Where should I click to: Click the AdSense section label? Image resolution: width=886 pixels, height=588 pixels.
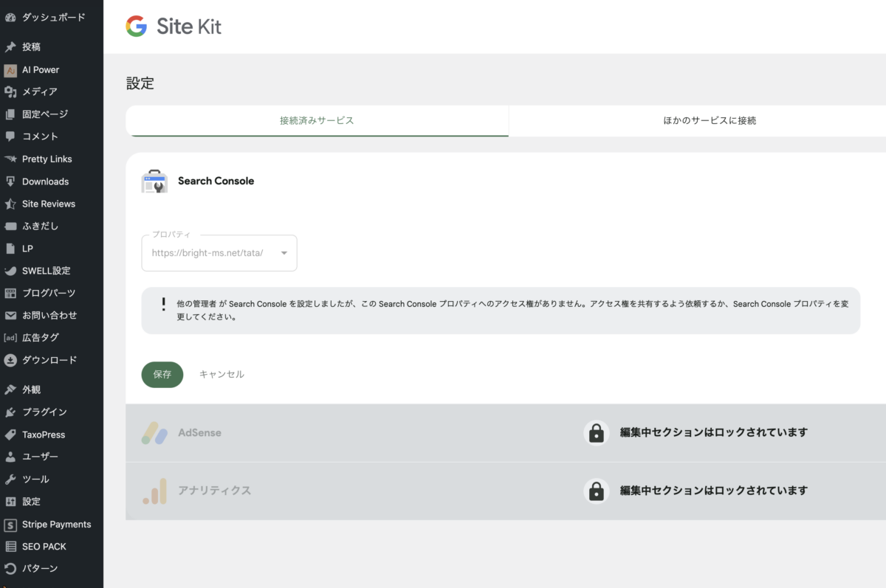pos(199,433)
